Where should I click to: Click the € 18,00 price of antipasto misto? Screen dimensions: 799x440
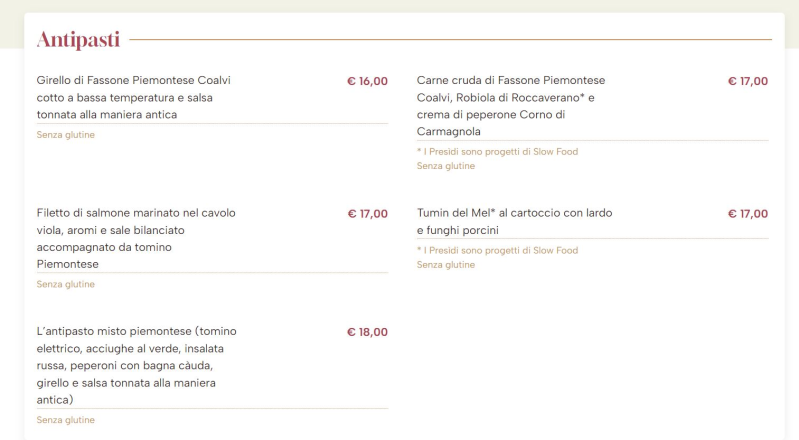367,332
